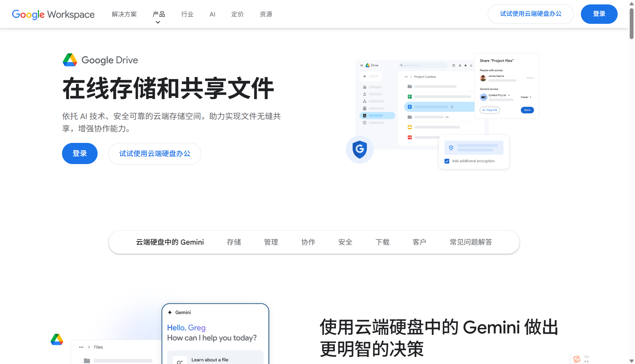Viewport: 635px width, 364px height.
Task: Click the green Sheets file icon in the file list
Action: click(410, 96)
